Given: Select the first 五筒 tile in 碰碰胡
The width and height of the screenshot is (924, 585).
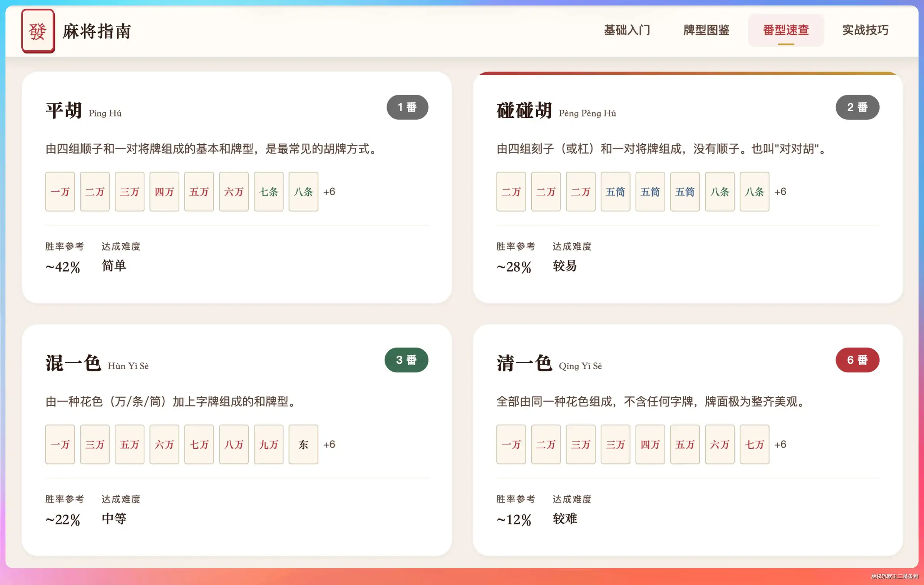Looking at the screenshot, I should pos(615,192).
